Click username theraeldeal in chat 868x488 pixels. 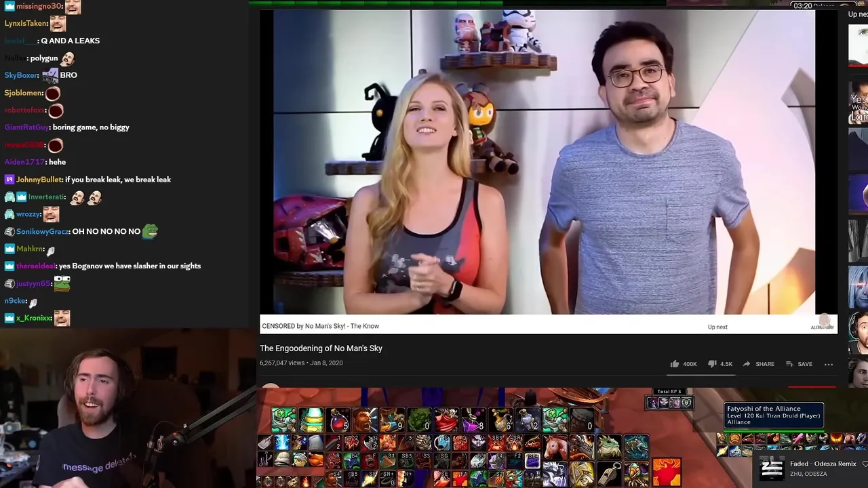[36, 266]
